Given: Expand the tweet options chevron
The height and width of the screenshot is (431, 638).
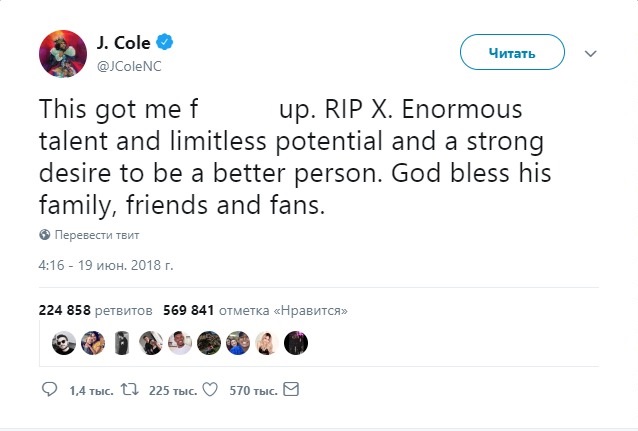Looking at the screenshot, I should pyautogui.click(x=590, y=53).
